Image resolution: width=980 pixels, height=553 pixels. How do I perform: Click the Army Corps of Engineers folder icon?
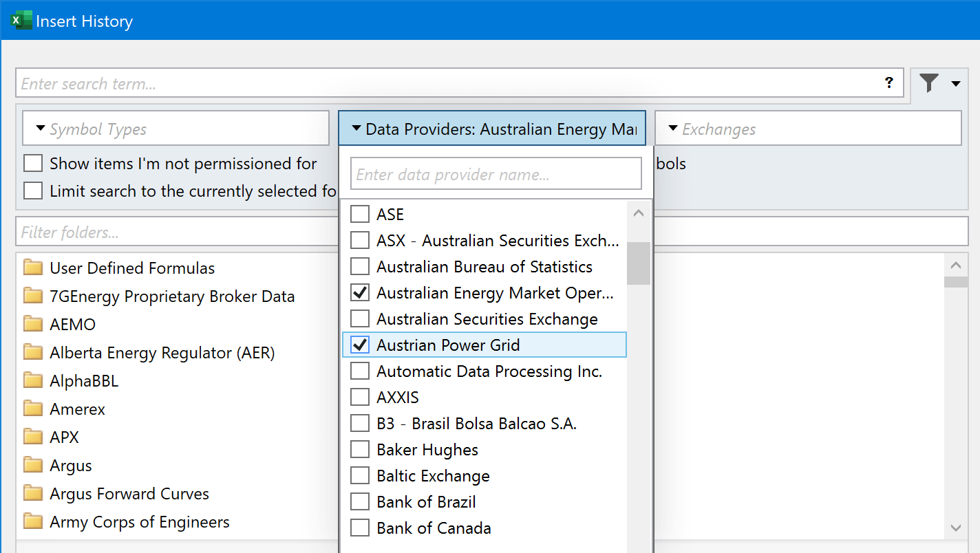[33, 521]
